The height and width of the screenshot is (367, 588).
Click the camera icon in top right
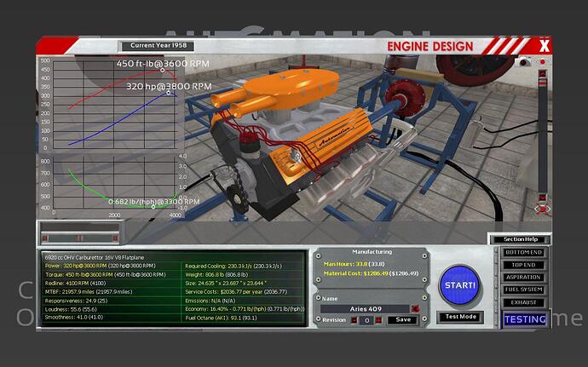click(x=525, y=62)
